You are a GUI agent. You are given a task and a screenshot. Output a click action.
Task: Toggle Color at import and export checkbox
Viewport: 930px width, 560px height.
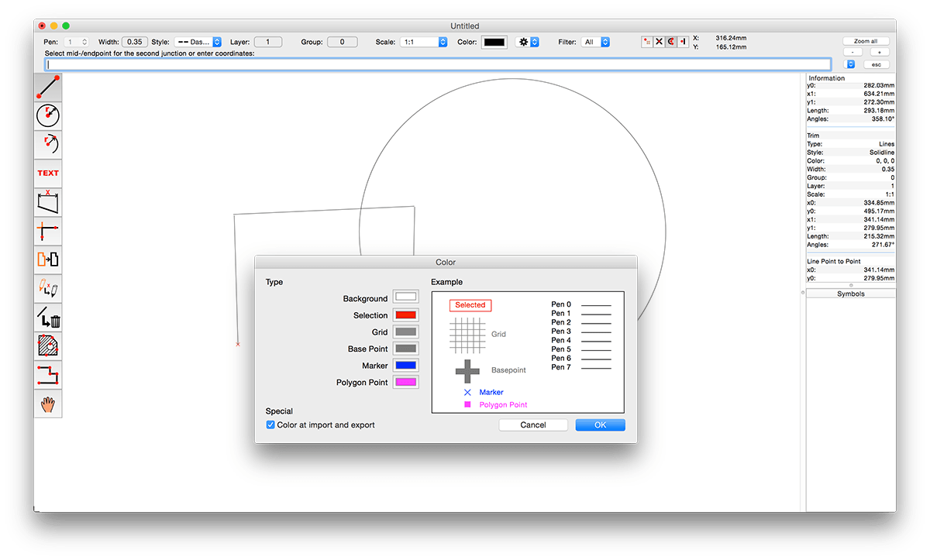click(x=270, y=424)
